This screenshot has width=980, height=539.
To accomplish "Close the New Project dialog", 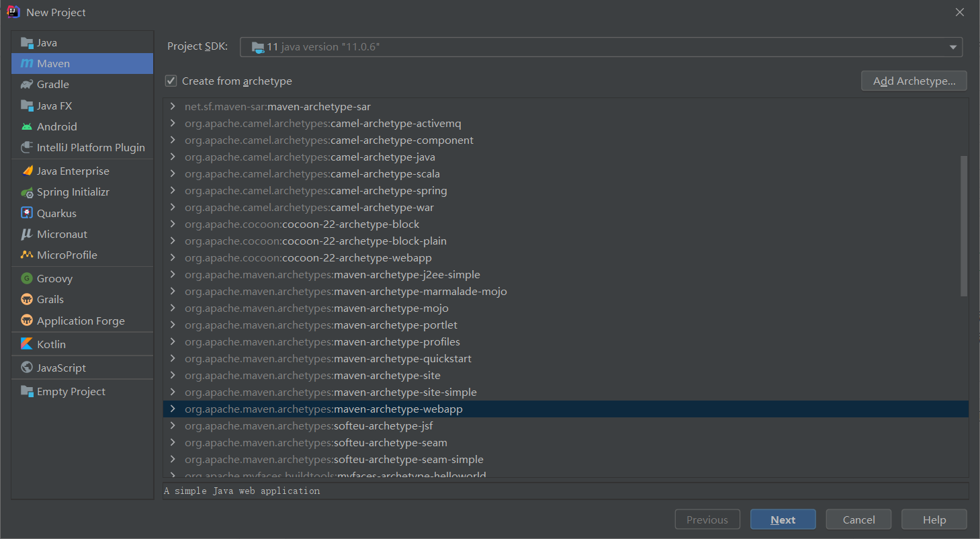I will pyautogui.click(x=960, y=12).
